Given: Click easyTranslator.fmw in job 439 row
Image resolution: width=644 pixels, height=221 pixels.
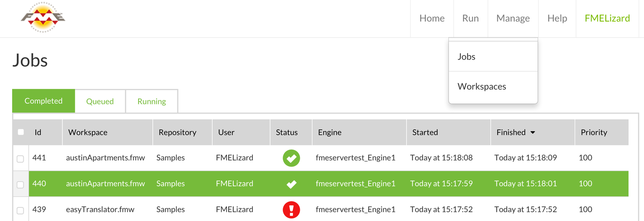Looking at the screenshot, I should click(100, 210).
